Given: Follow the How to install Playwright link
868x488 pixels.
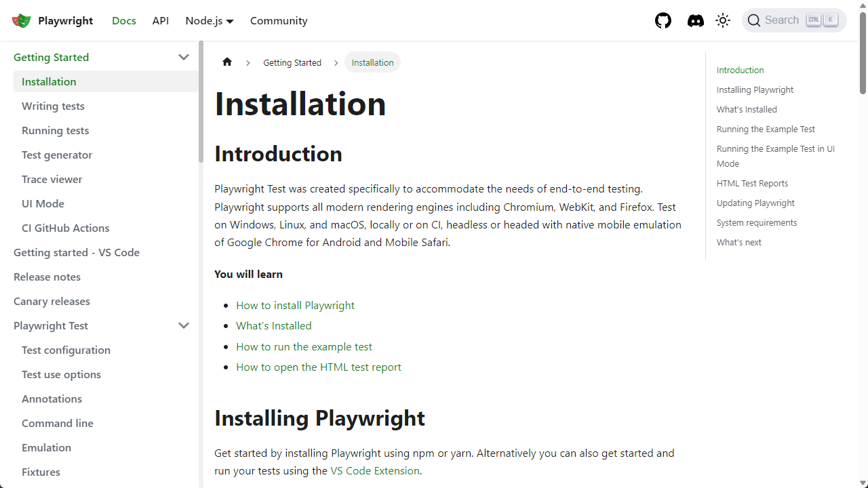Looking at the screenshot, I should [x=295, y=305].
